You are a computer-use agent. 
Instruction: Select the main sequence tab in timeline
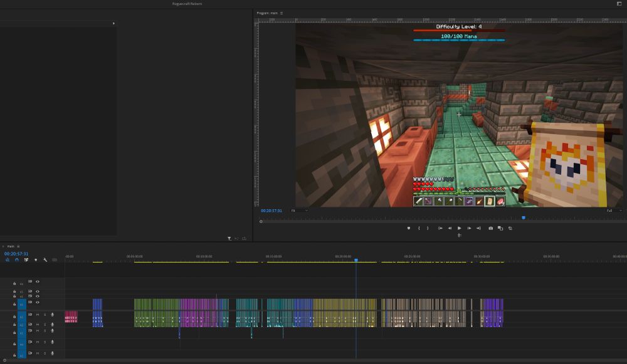11,246
